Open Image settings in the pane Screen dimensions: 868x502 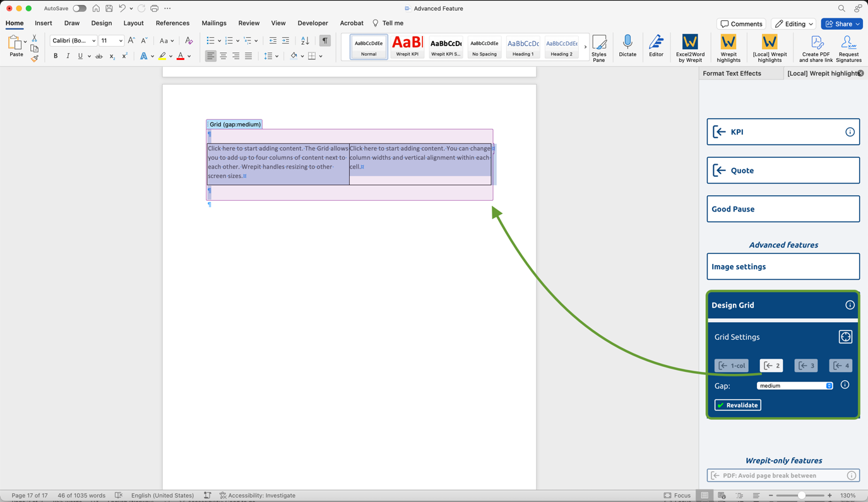pos(783,266)
